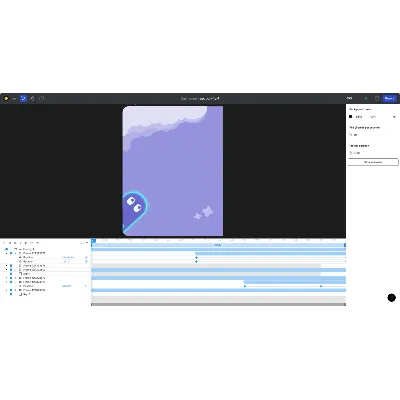
Task: Open the black background color swatch
Action: pos(350,117)
